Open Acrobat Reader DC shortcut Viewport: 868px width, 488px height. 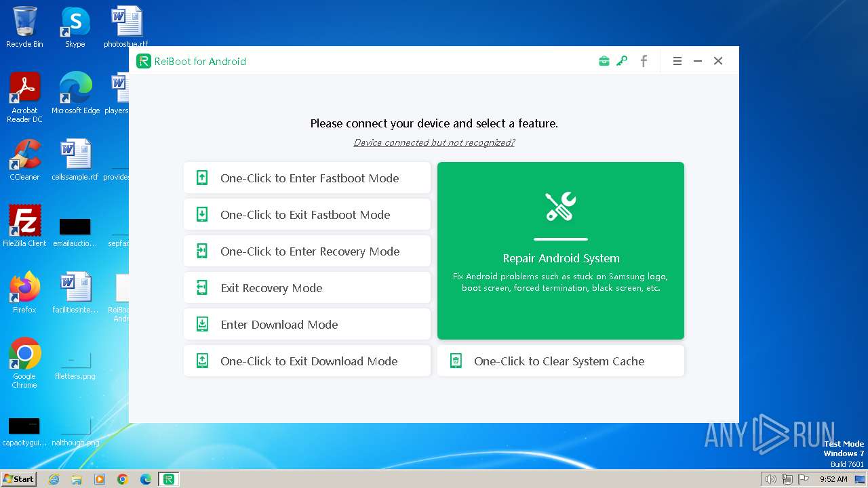point(24,98)
